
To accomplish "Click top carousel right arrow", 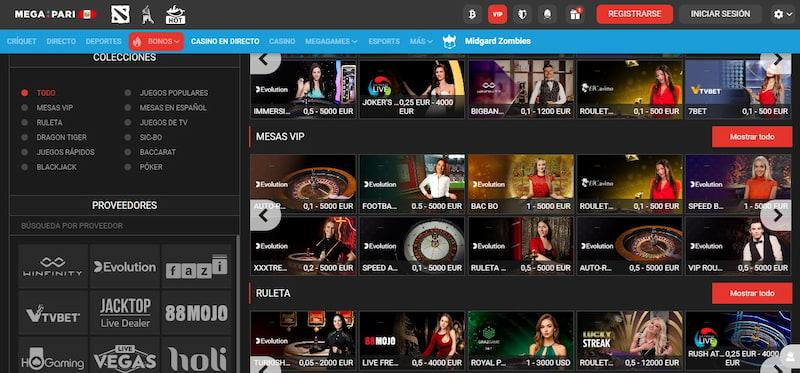I will (x=776, y=60).
